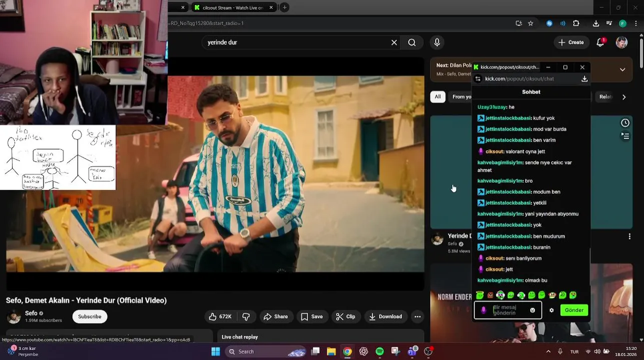
Task: Expand the Next Dilan Polat mix panel
Action: (622, 69)
